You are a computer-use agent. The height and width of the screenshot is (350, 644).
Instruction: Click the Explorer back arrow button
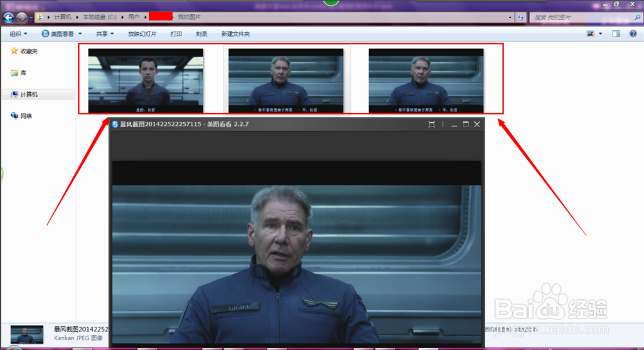pyautogui.click(x=8, y=17)
